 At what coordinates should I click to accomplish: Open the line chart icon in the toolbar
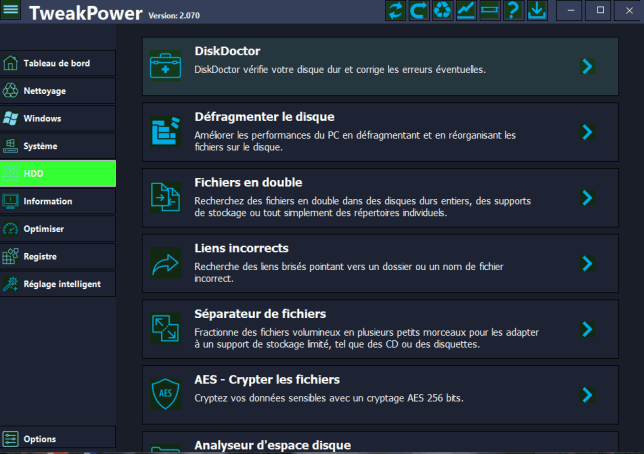click(466, 11)
